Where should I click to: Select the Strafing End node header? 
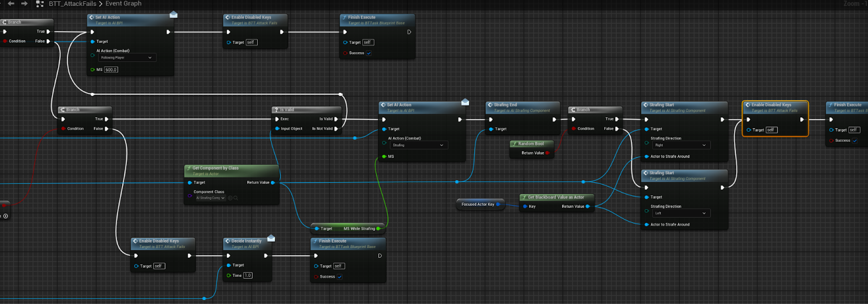[x=522, y=107]
